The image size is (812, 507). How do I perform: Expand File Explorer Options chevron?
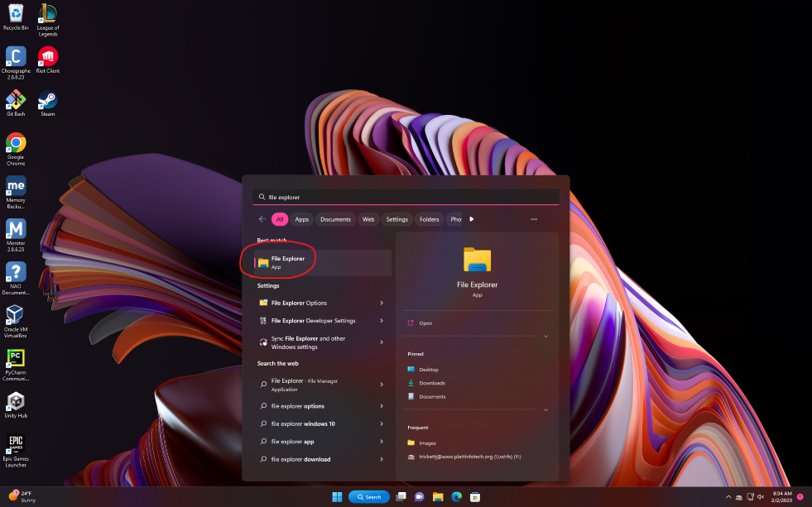coord(382,304)
